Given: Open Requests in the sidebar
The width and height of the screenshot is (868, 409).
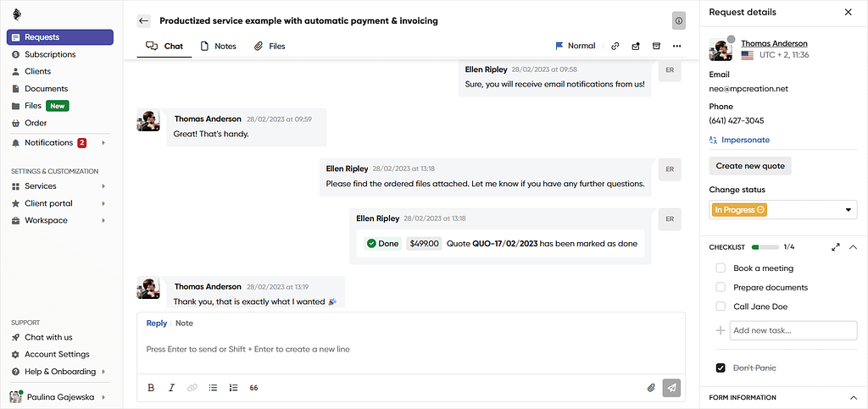Looking at the screenshot, I should [60, 37].
